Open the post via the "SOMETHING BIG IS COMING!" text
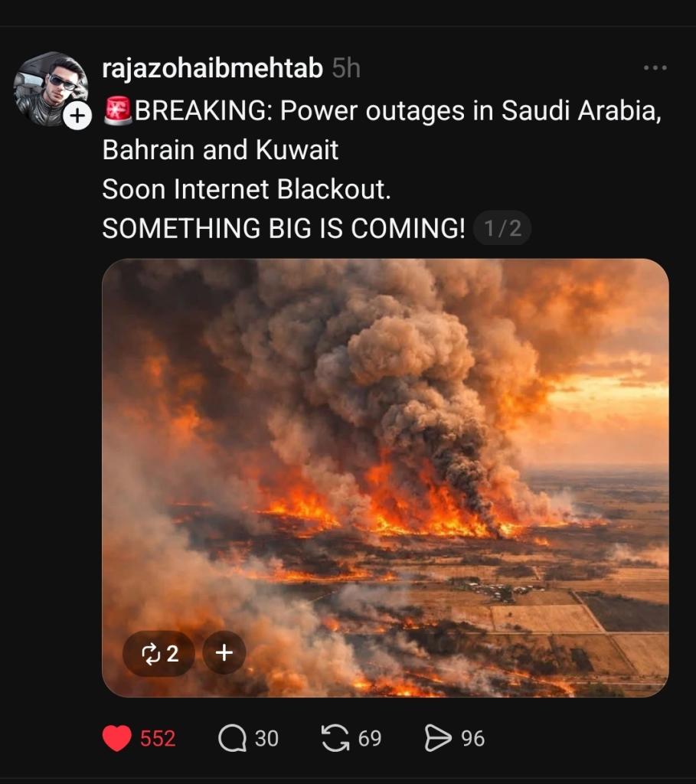 (x=283, y=229)
